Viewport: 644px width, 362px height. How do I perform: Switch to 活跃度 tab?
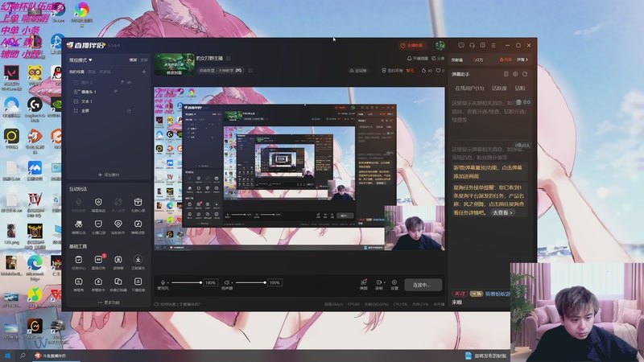[x=499, y=88]
